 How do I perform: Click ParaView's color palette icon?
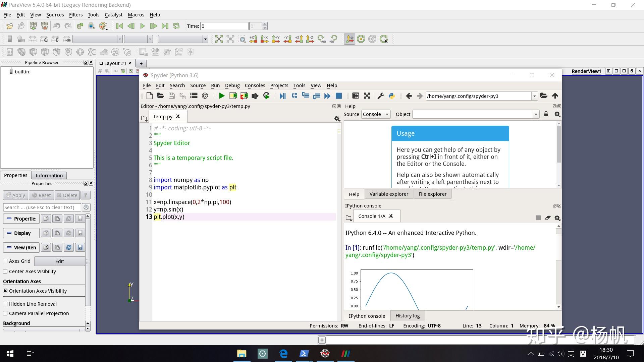pos(103,26)
